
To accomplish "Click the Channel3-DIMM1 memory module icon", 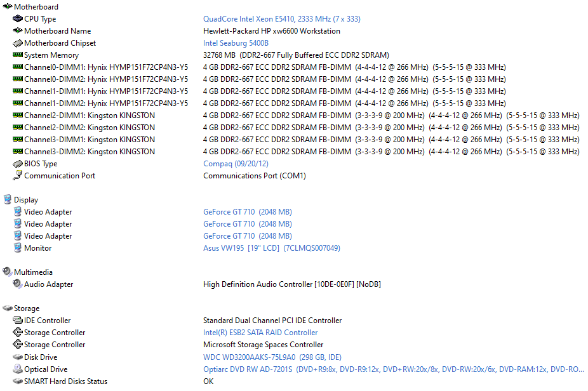I will point(18,139).
